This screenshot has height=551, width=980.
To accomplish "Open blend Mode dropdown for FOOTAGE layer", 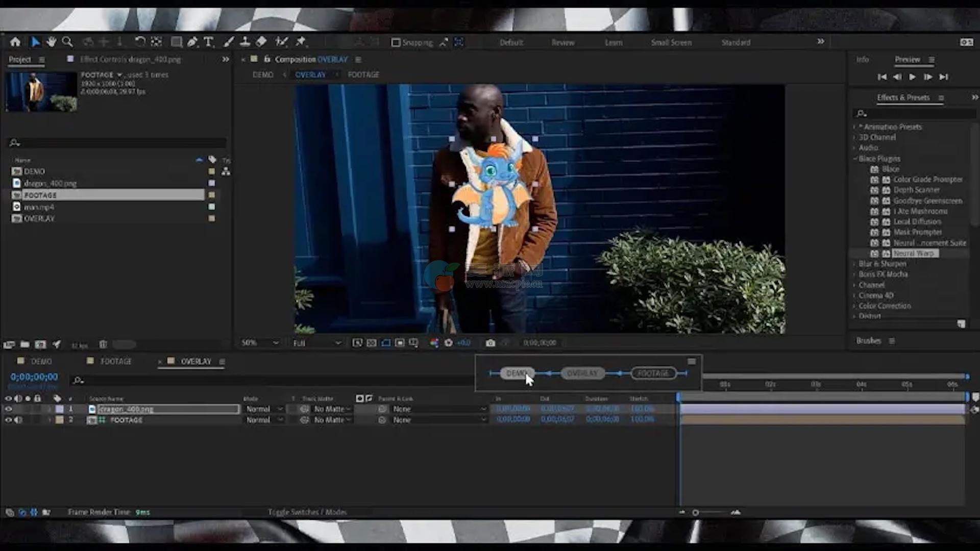I will coord(264,420).
